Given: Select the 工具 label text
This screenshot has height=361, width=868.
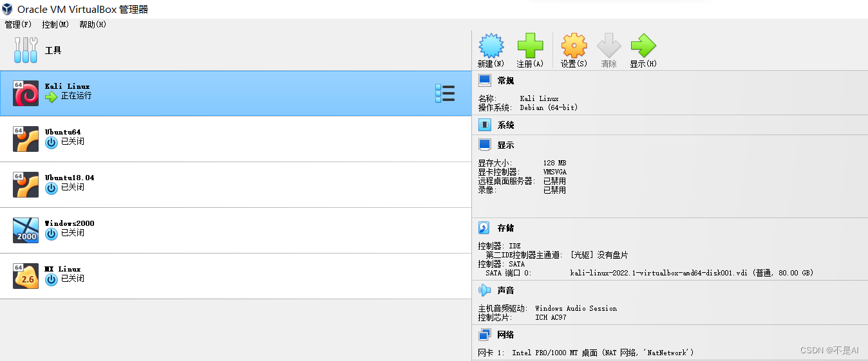Looking at the screenshot, I should pyautogui.click(x=53, y=50).
